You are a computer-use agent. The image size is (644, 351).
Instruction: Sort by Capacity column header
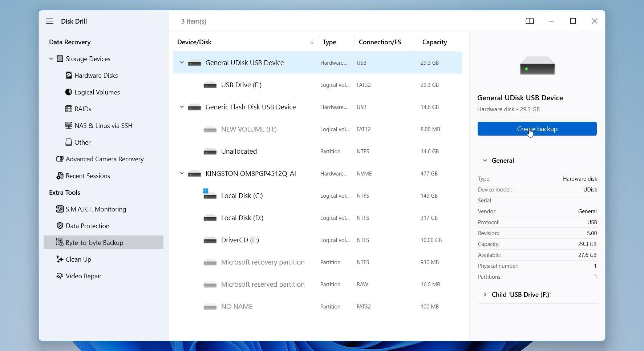pos(434,42)
